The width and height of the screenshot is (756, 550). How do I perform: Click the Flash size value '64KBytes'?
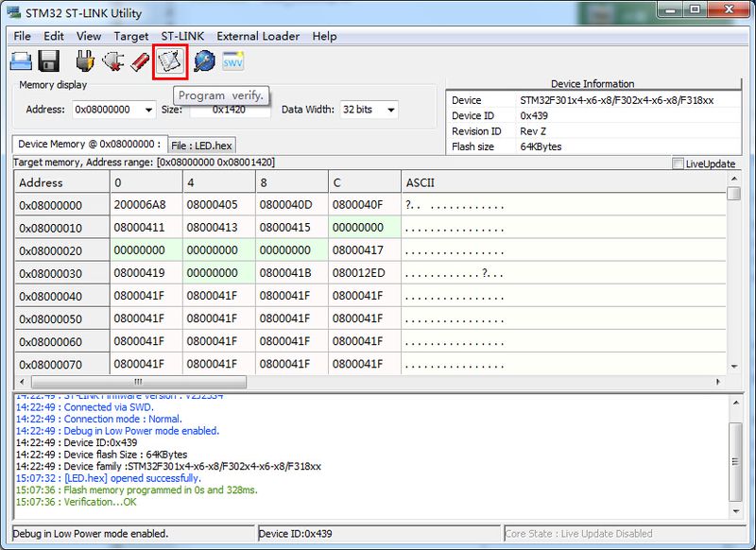[541, 146]
